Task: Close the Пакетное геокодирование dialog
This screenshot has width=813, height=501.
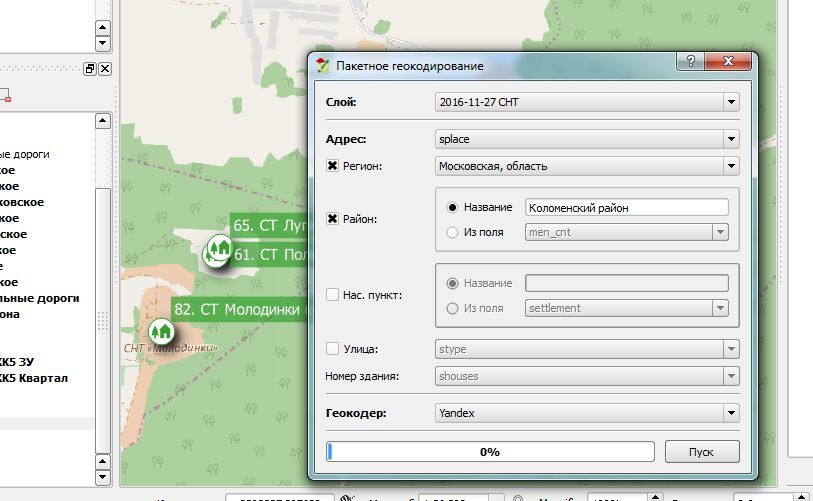Action: (x=728, y=61)
